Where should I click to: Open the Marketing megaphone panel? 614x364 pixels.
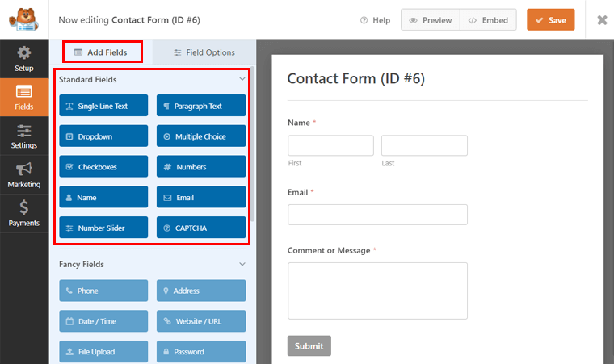coord(24,174)
